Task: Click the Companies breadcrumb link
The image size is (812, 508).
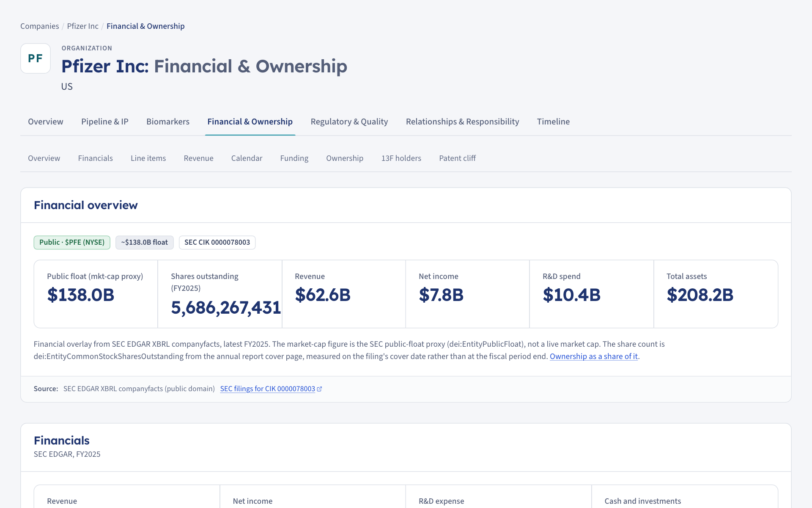Action: click(40, 26)
